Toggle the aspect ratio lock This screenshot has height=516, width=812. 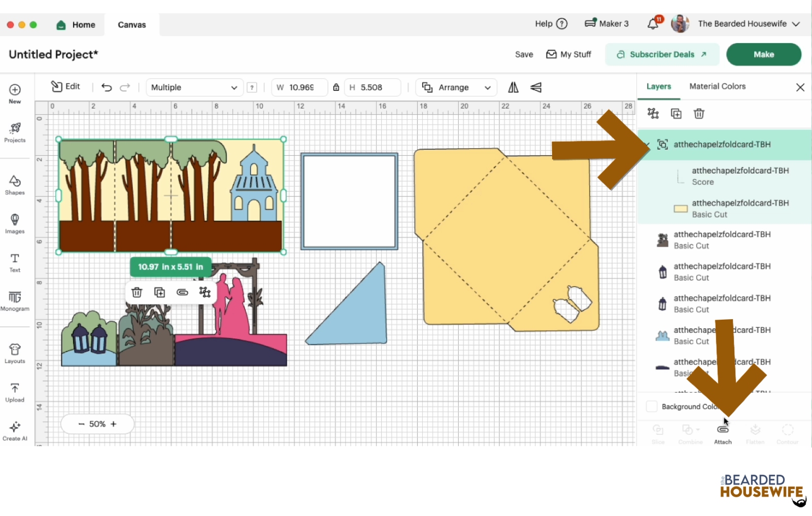coord(336,87)
